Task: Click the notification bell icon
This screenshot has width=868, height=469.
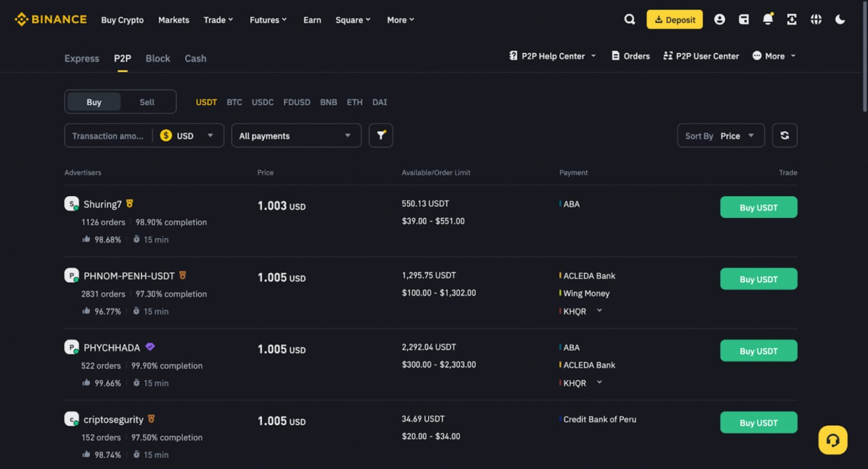Action: click(768, 19)
